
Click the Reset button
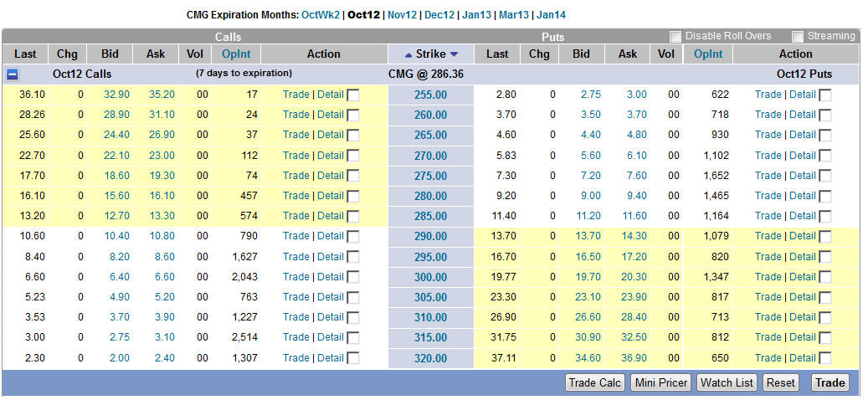[780, 382]
